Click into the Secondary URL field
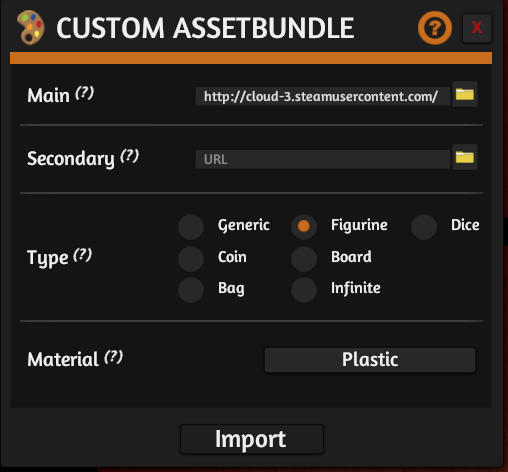The width and height of the screenshot is (508, 472). tap(323, 159)
